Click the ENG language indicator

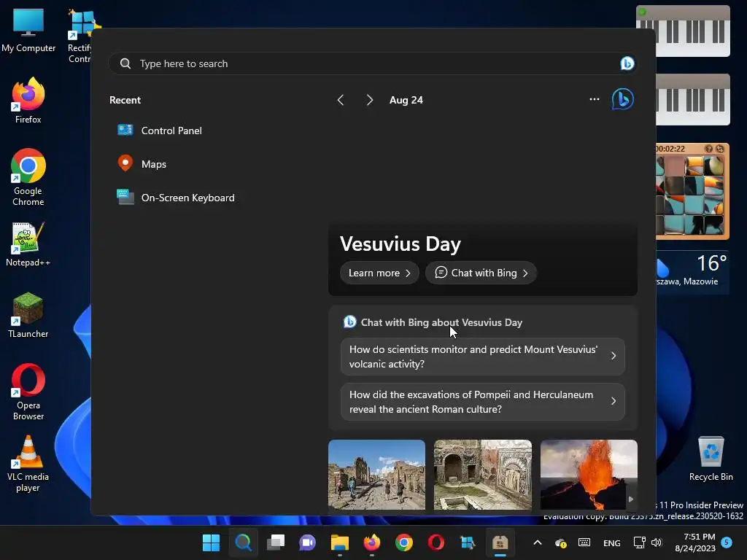click(x=612, y=542)
